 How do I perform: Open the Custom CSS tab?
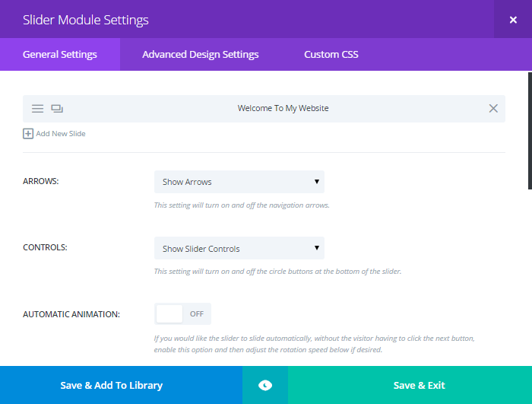[x=331, y=54]
